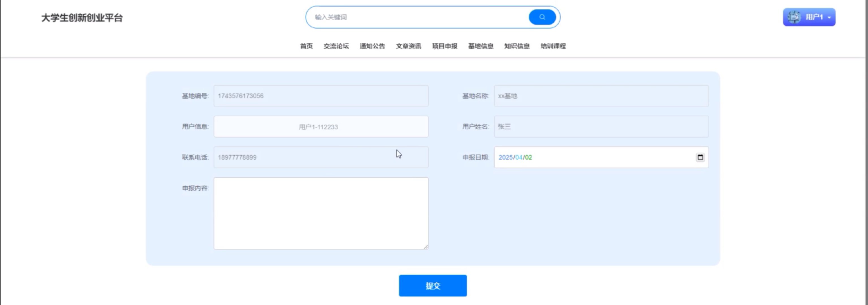Go to 知识信息 section

coord(517,46)
